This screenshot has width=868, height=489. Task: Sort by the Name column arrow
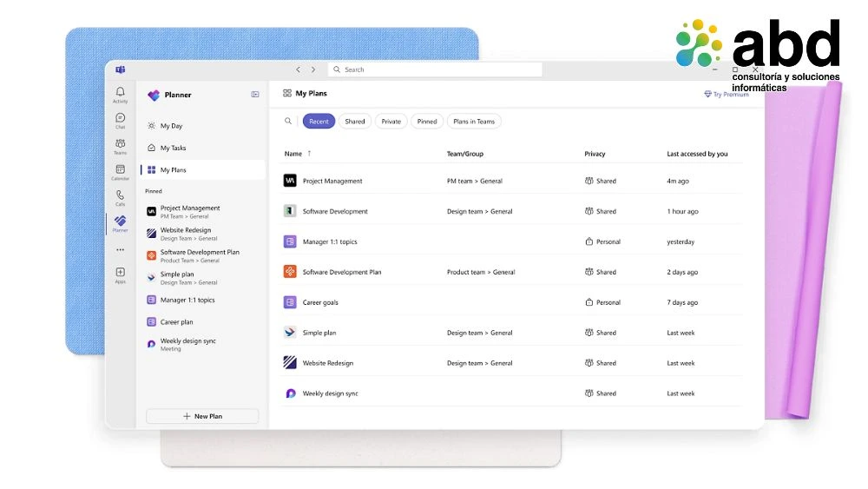coord(310,154)
